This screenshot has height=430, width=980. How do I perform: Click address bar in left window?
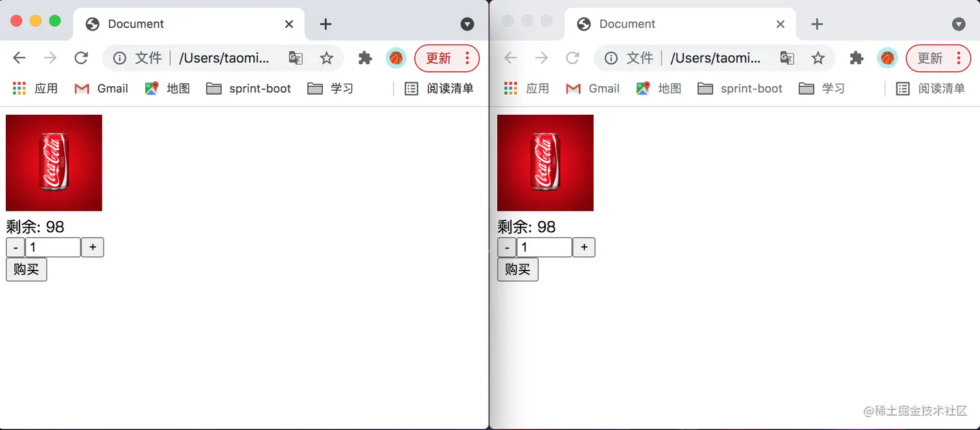[x=223, y=58]
